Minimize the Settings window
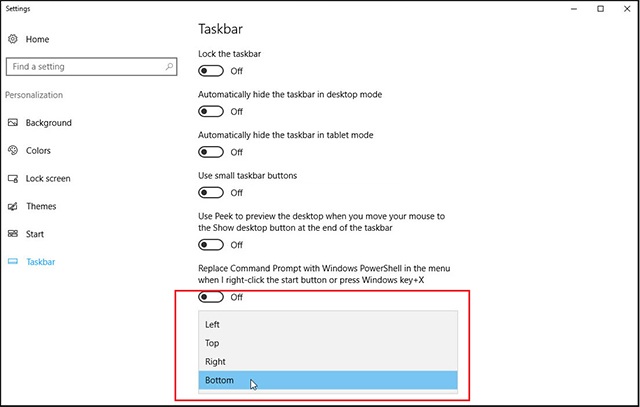Screen dimensions: 640x407 click(x=574, y=9)
